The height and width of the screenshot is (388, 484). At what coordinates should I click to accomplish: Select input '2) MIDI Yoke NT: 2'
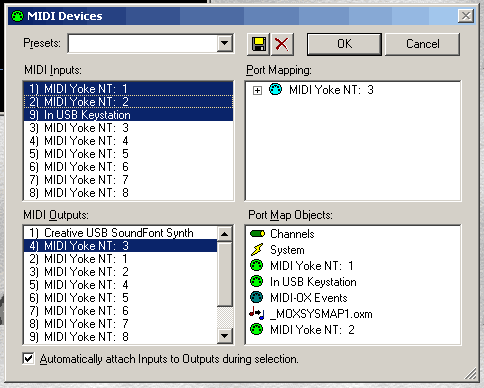tap(128, 102)
